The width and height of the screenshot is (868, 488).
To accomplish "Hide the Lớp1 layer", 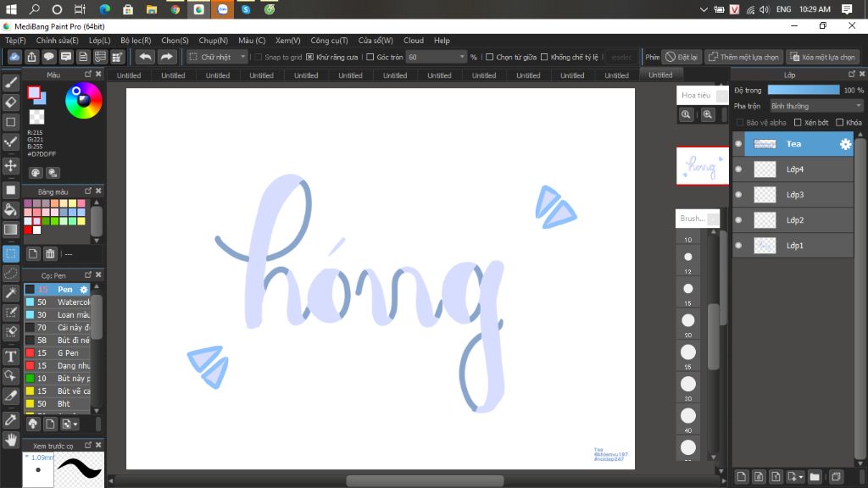I will (x=738, y=245).
